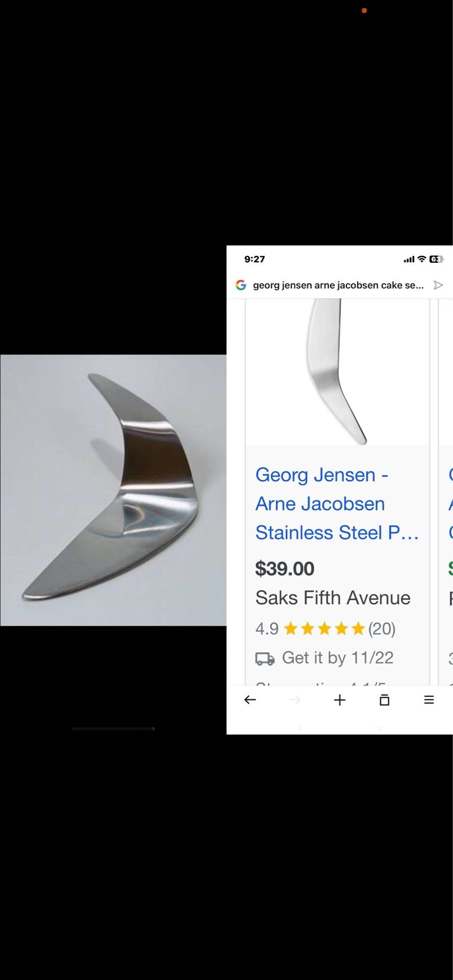This screenshot has width=453, height=980.
Task: Tap the Get it by 11/22 text
Action: point(338,658)
